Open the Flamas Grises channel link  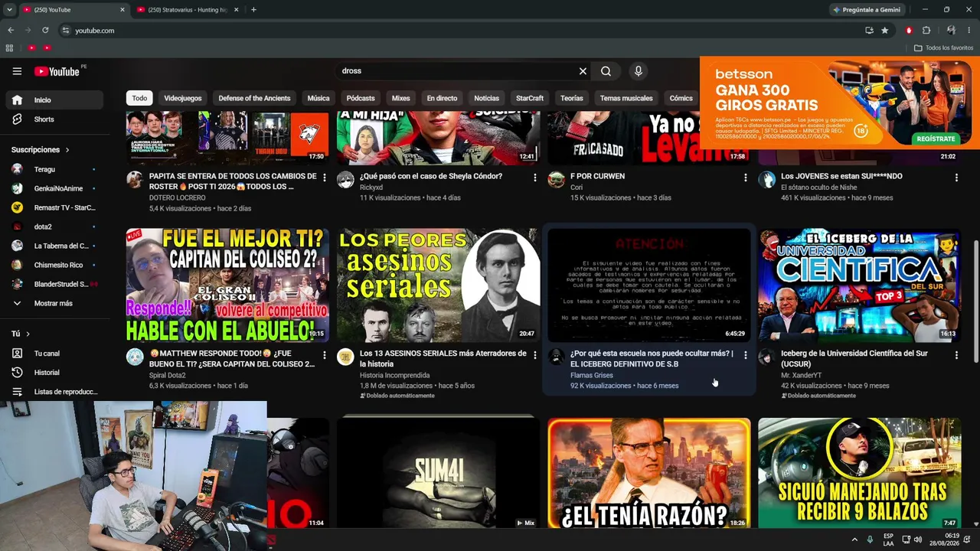(x=592, y=376)
